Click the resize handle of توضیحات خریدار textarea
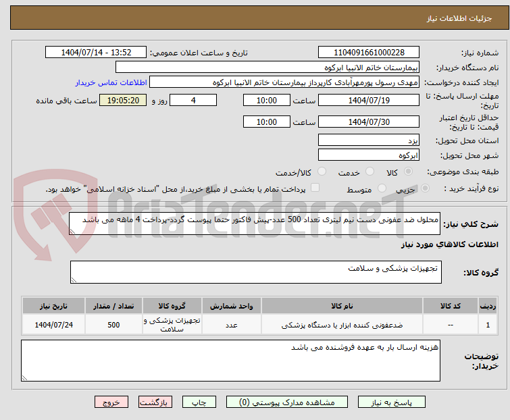This screenshot has width=510, height=420. click(24, 377)
